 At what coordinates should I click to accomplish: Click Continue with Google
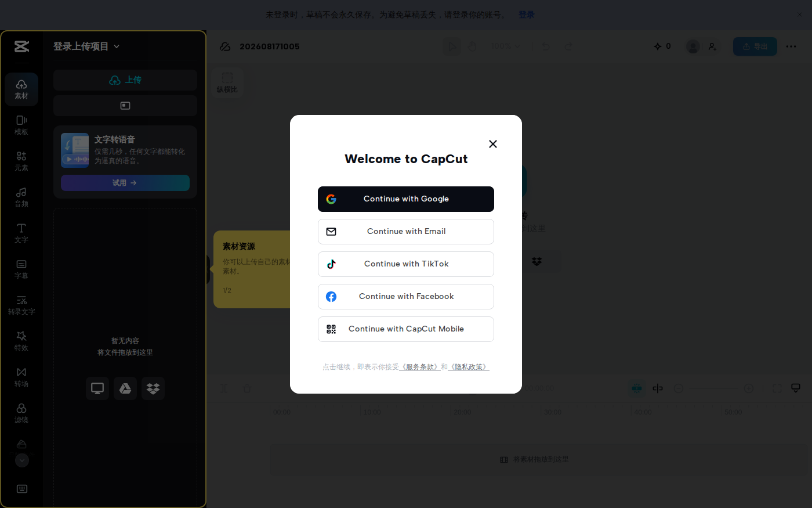(406, 199)
